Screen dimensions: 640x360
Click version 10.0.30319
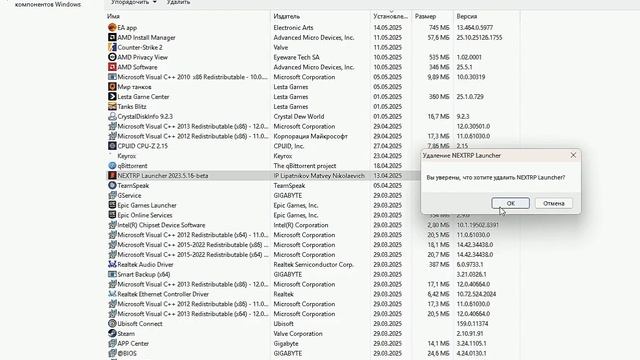click(471, 77)
